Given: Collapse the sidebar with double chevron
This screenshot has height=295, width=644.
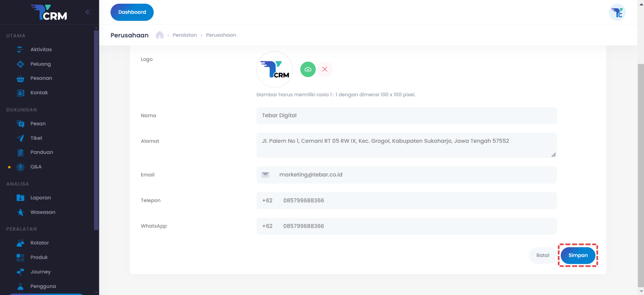Looking at the screenshot, I should click(88, 12).
